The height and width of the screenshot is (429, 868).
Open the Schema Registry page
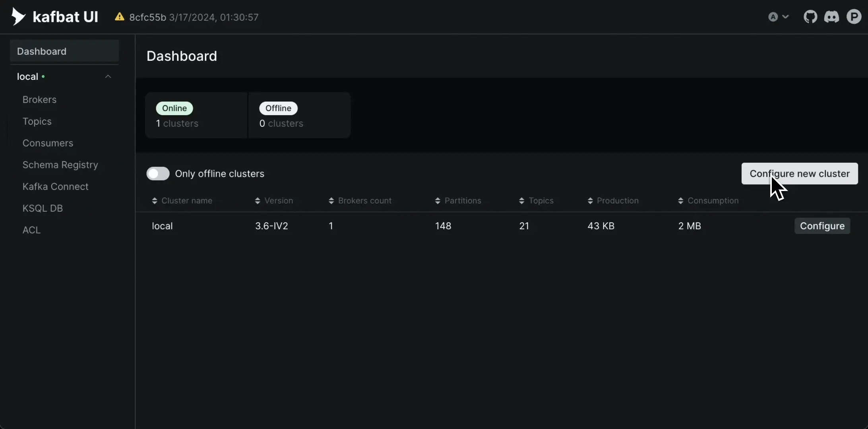click(60, 164)
